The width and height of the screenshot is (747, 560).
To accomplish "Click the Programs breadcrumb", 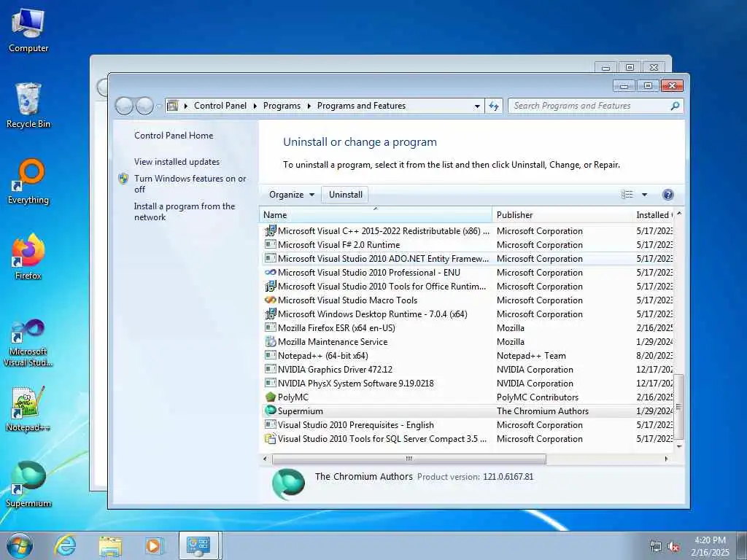I will [x=282, y=106].
